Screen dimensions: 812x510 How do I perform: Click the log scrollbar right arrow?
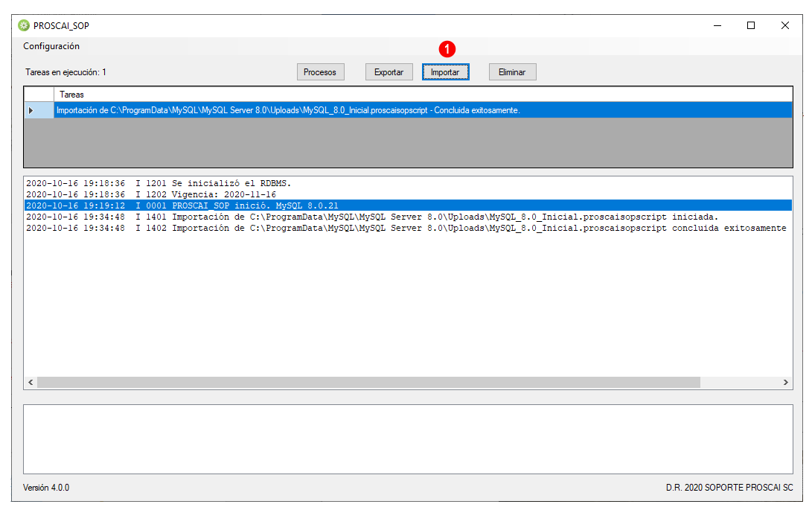[x=786, y=383]
